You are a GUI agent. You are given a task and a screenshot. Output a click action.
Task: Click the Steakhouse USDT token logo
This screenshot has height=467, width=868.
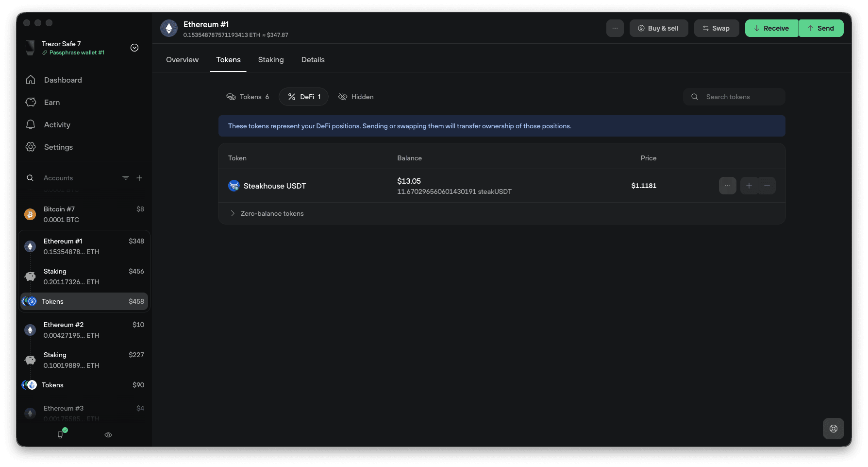234,186
